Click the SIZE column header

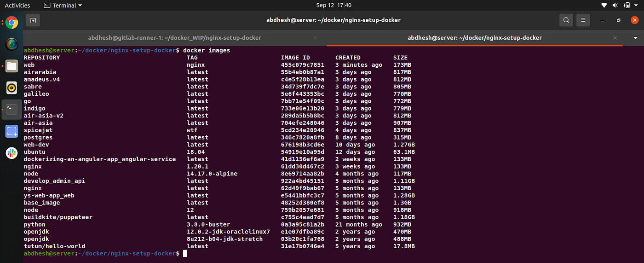[x=401, y=58]
